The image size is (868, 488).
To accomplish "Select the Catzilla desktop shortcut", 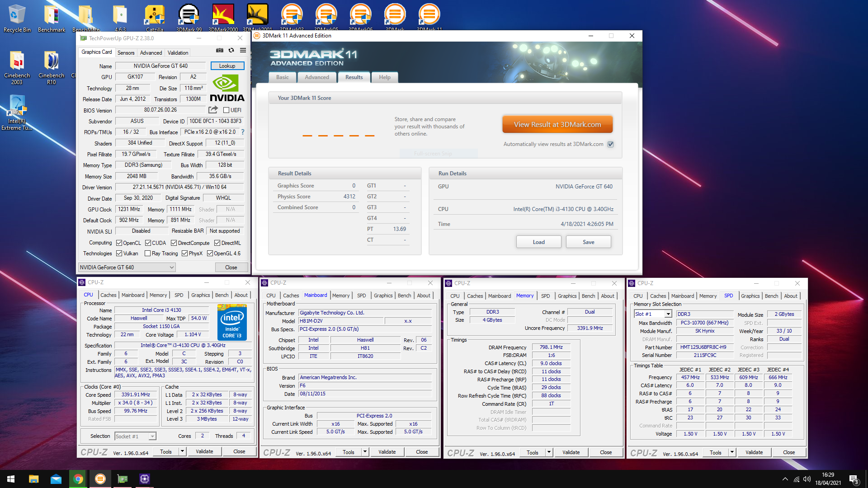I will (x=155, y=18).
